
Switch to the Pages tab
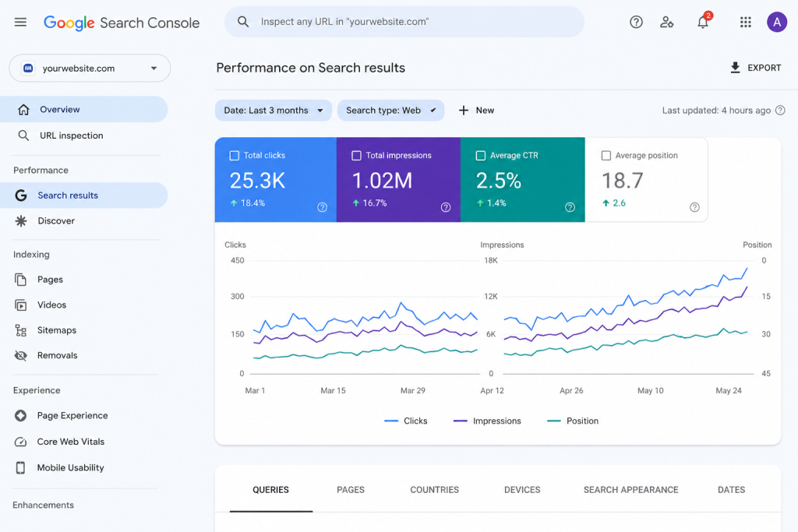click(x=351, y=490)
